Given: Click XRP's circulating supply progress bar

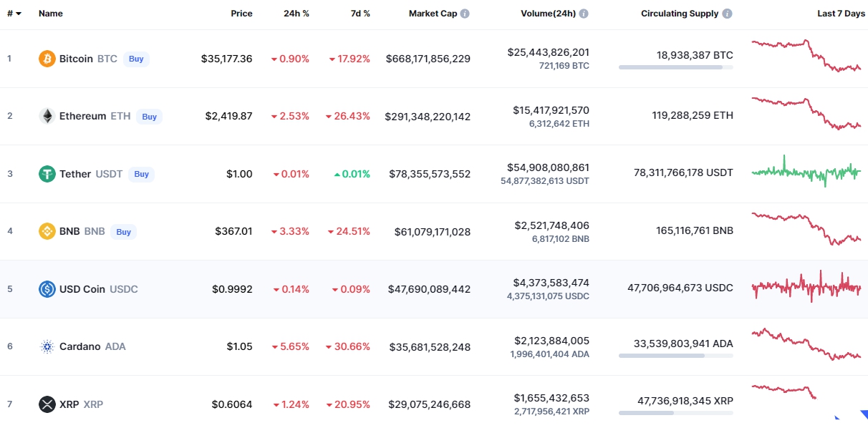Looking at the screenshot, I should pyautogui.click(x=676, y=413).
